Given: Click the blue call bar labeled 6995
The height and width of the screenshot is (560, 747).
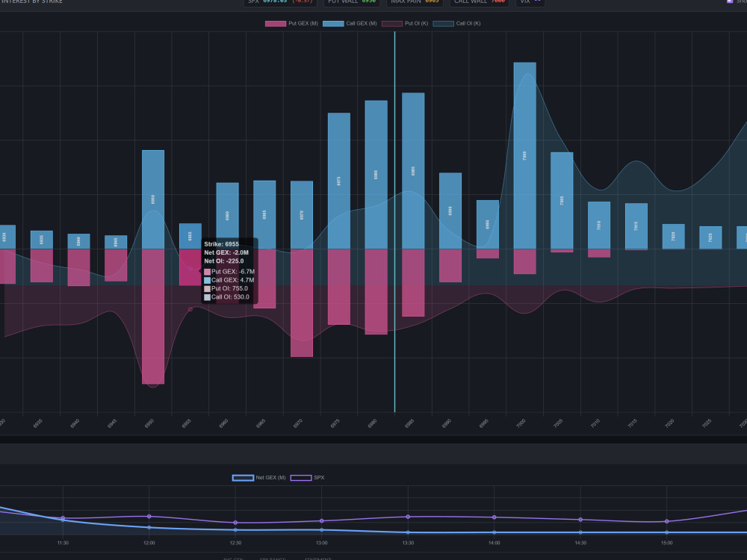Looking at the screenshot, I should click(487, 224).
